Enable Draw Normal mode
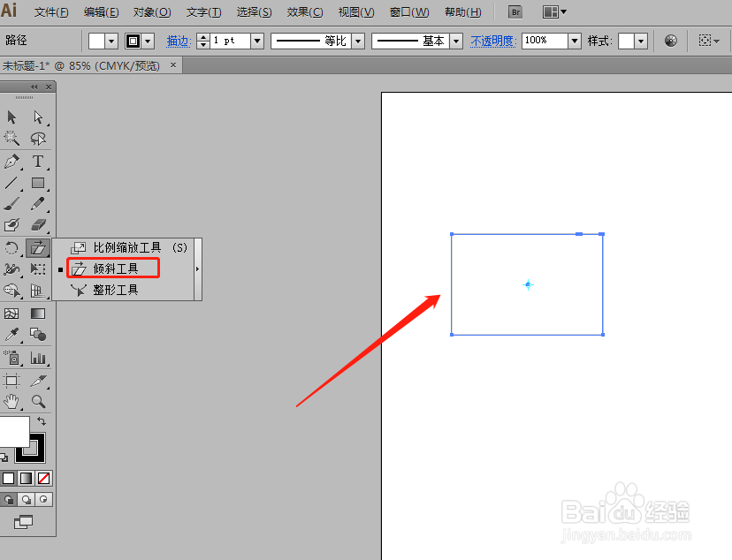732x560 pixels. 9,499
